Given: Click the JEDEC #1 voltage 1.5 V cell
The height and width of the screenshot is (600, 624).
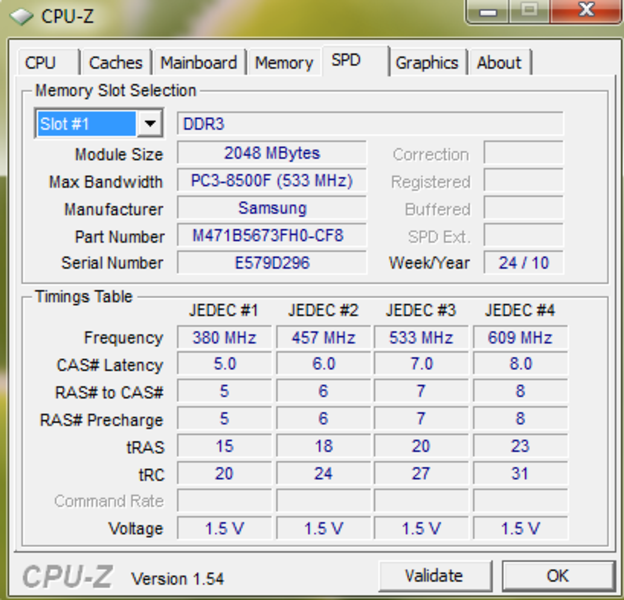Looking at the screenshot, I should click(x=224, y=528).
